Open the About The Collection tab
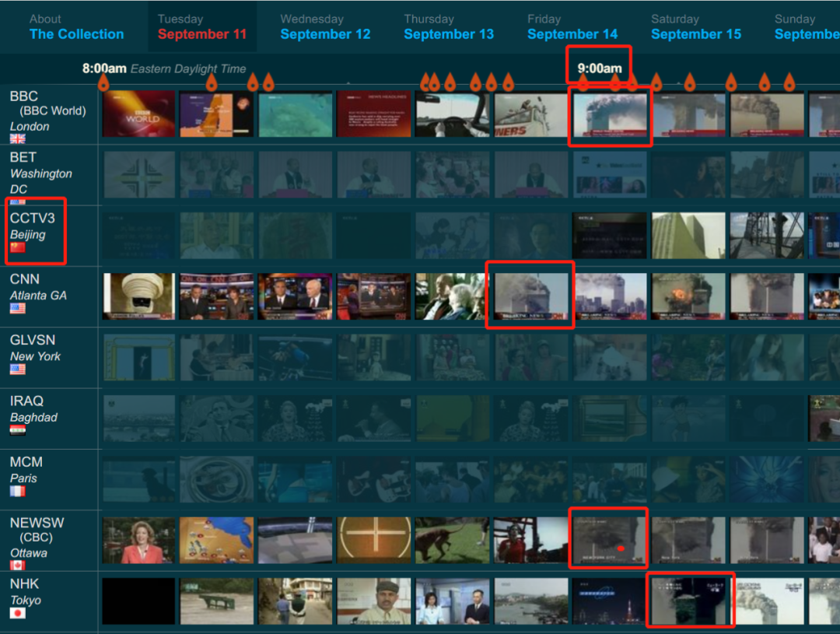Image resolution: width=840 pixels, height=634 pixels. [76, 27]
